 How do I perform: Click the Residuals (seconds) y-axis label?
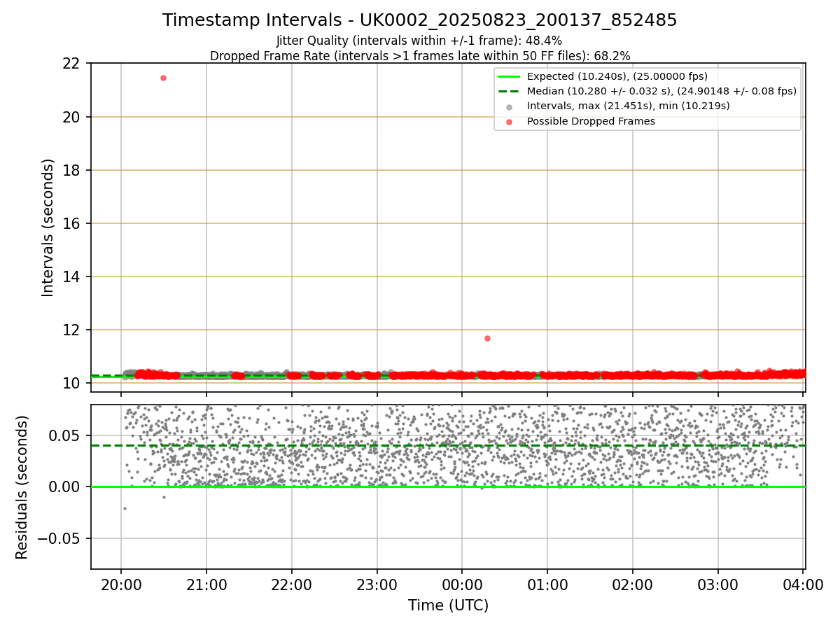22,487
